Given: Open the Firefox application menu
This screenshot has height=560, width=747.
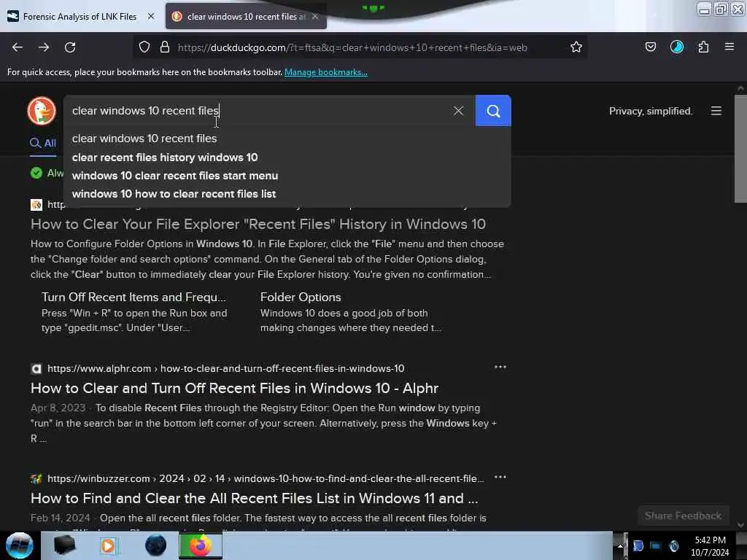Looking at the screenshot, I should point(729,47).
